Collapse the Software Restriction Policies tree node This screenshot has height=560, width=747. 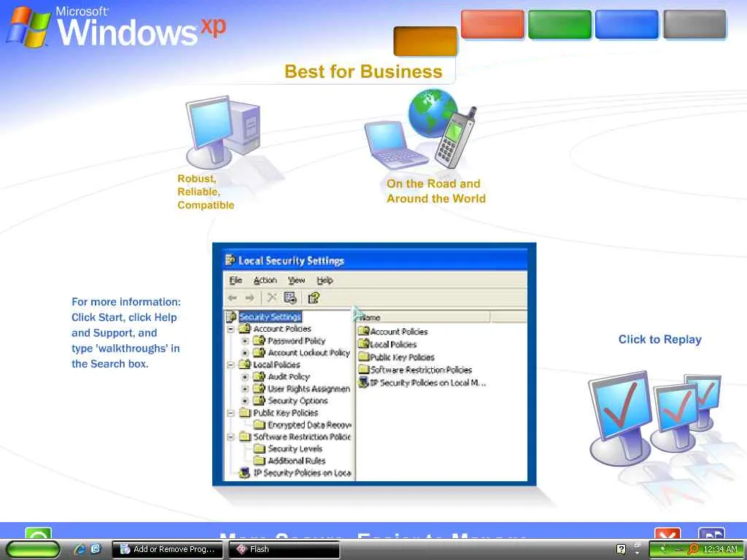pos(231,437)
